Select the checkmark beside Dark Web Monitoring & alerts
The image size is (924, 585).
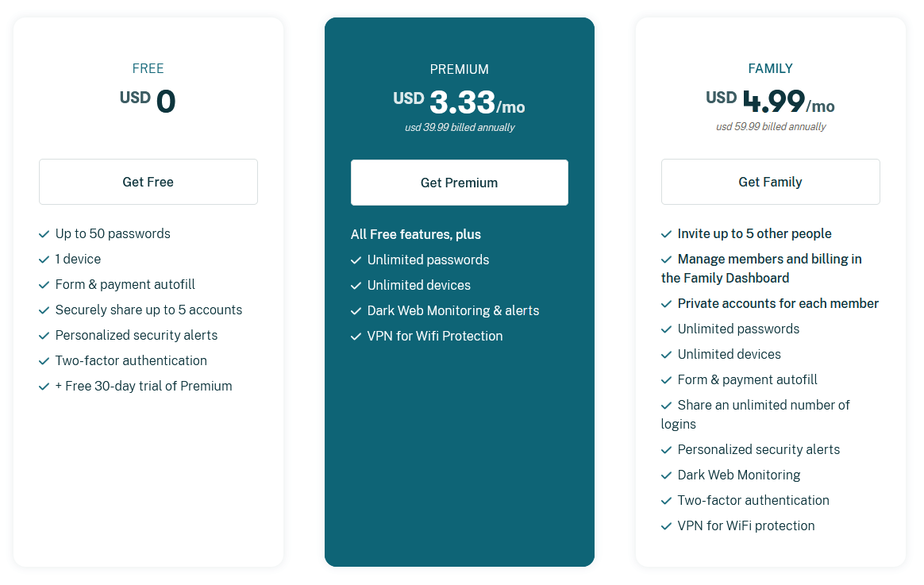pos(355,310)
